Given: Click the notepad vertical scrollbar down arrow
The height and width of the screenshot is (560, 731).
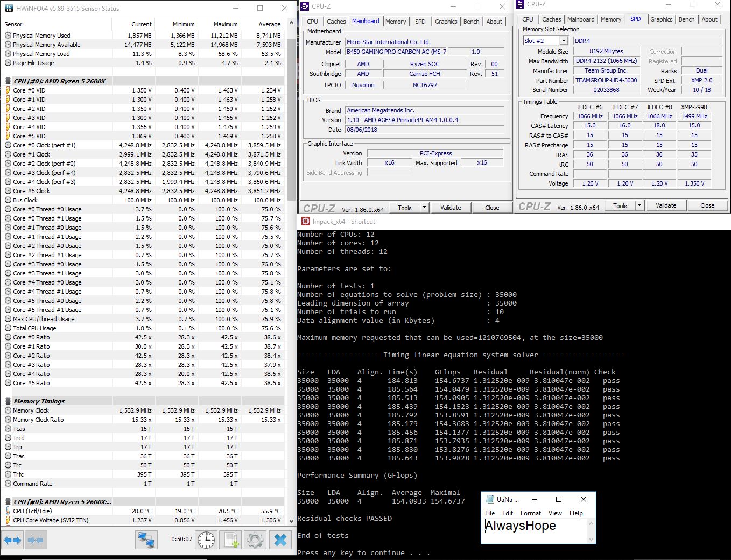Looking at the screenshot, I should point(591,539).
